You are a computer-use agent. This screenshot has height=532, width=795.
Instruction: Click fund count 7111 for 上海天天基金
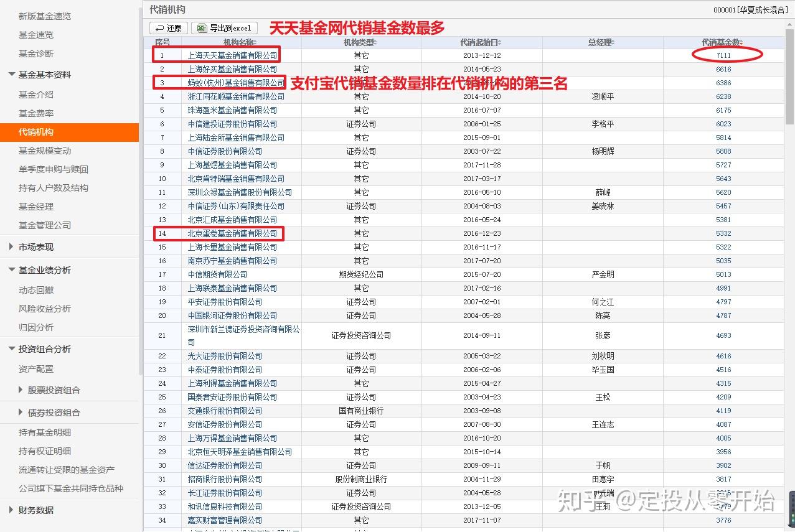(x=723, y=55)
